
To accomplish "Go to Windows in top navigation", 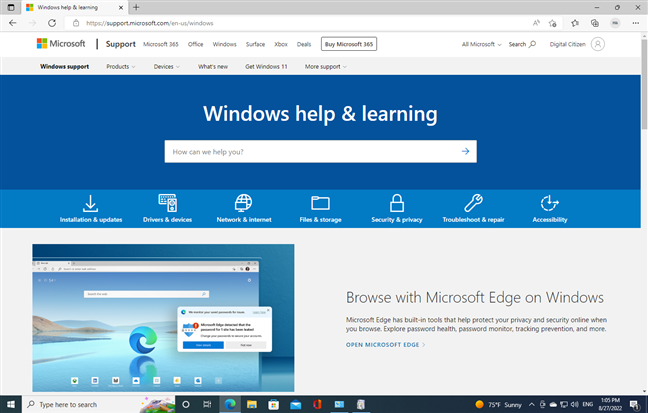I will pyautogui.click(x=224, y=44).
